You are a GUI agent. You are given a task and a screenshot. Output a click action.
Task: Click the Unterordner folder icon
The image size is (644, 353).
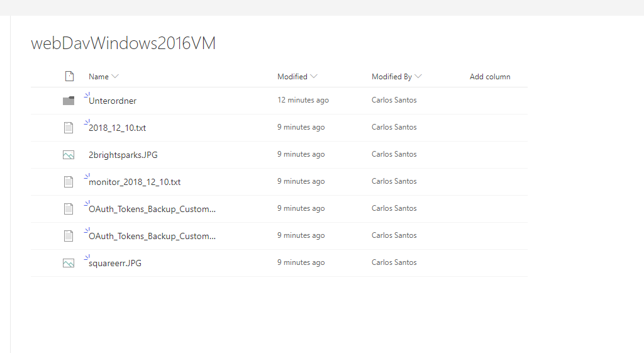point(69,101)
